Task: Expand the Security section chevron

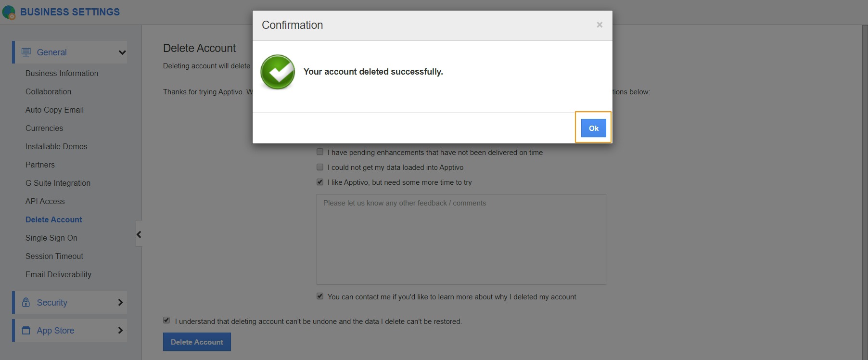Action: click(x=120, y=302)
